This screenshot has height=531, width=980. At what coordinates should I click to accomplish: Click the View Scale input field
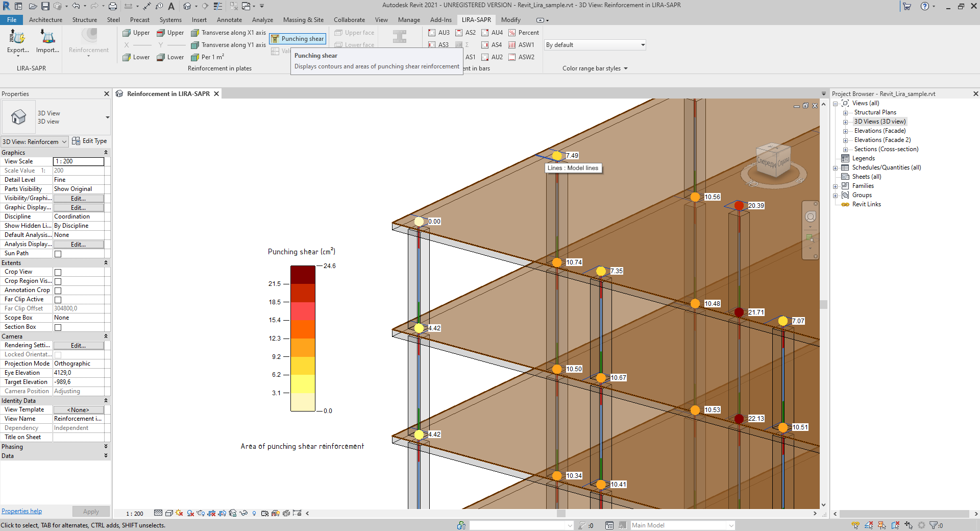(x=79, y=161)
